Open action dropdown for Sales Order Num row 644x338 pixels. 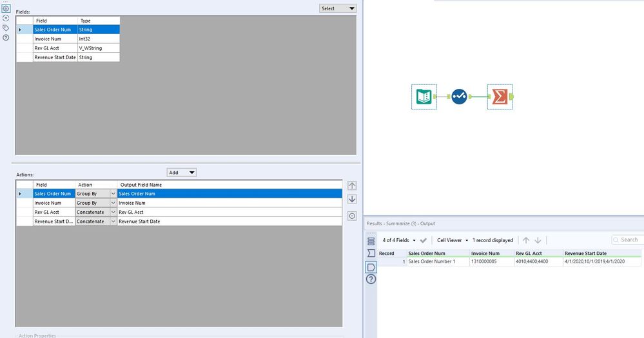coord(113,194)
